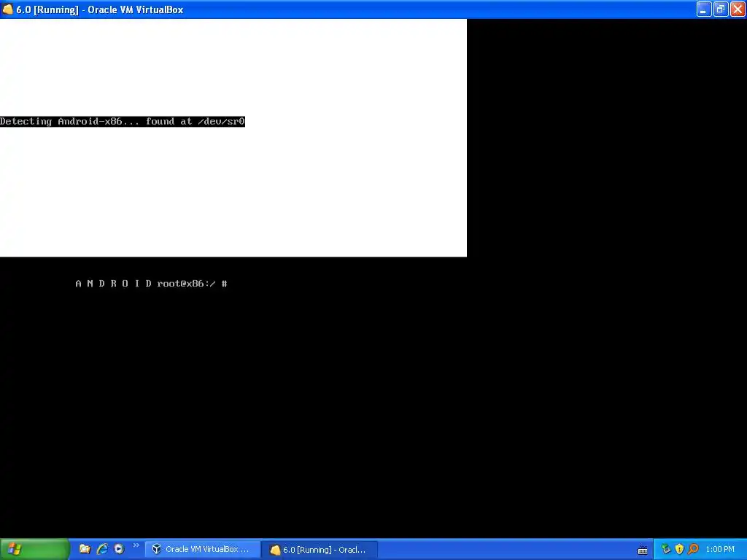The height and width of the screenshot is (560, 747).
Task: Minimize the VirtualBox VM window
Action: (x=704, y=9)
